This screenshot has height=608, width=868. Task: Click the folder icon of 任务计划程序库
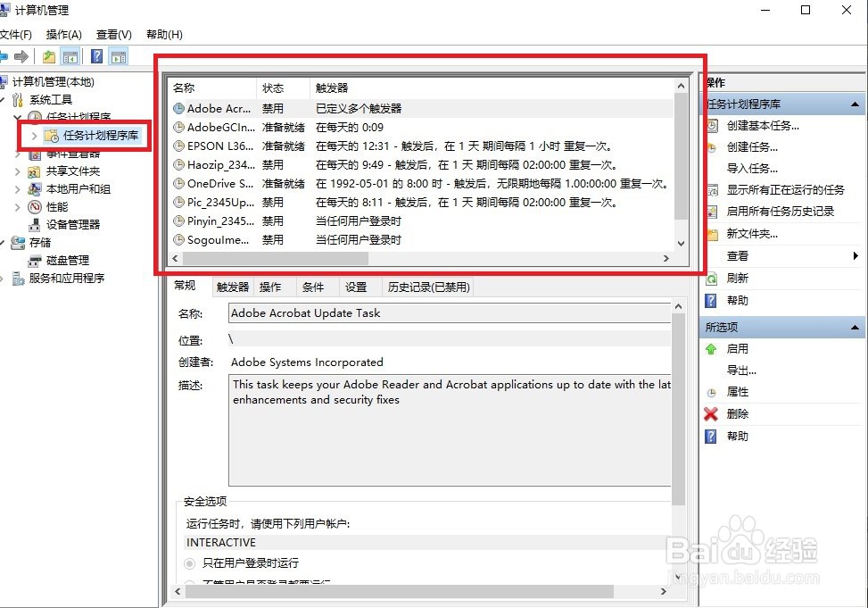coord(52,136)
